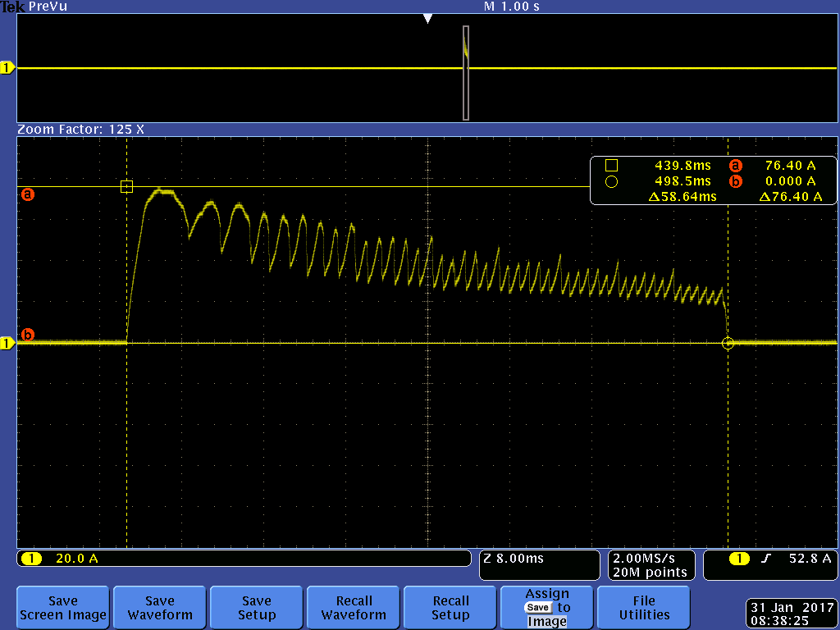Viewport: 840px width, 630px height.
Task: Choose the Recall Setup option
Action: click(450, 608)
